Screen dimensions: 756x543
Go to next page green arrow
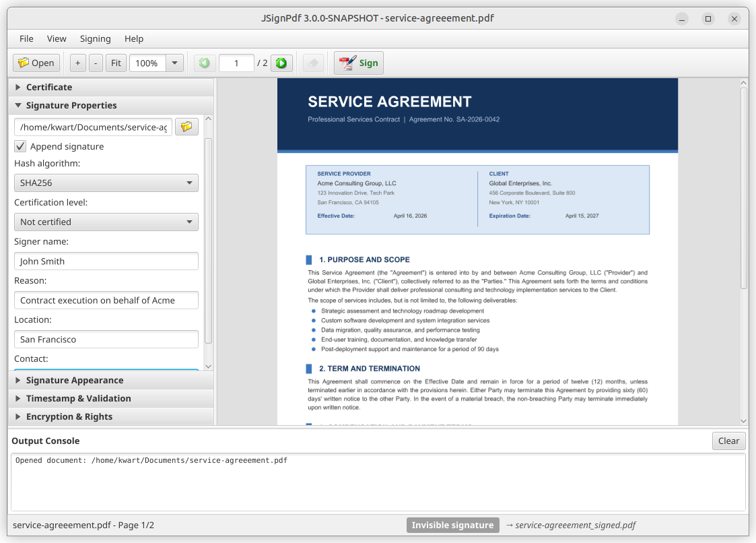281,63
